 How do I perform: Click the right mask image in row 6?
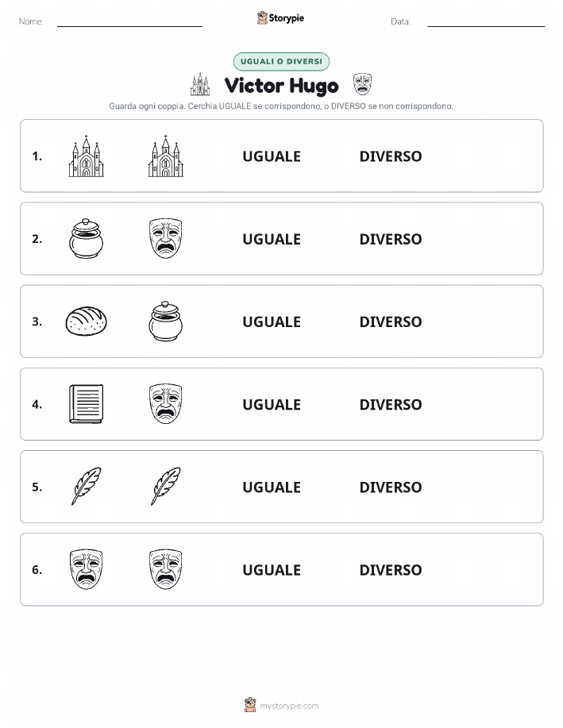tap(166, 569)
